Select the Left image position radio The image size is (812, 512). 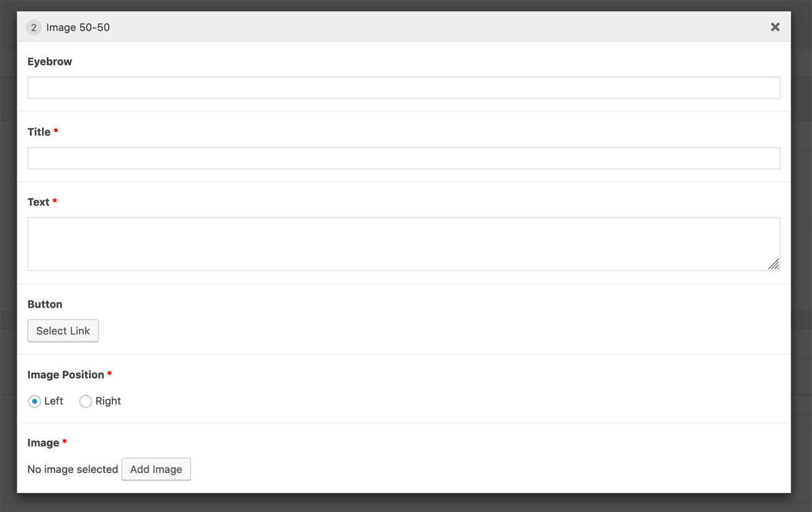click(35, 402)
